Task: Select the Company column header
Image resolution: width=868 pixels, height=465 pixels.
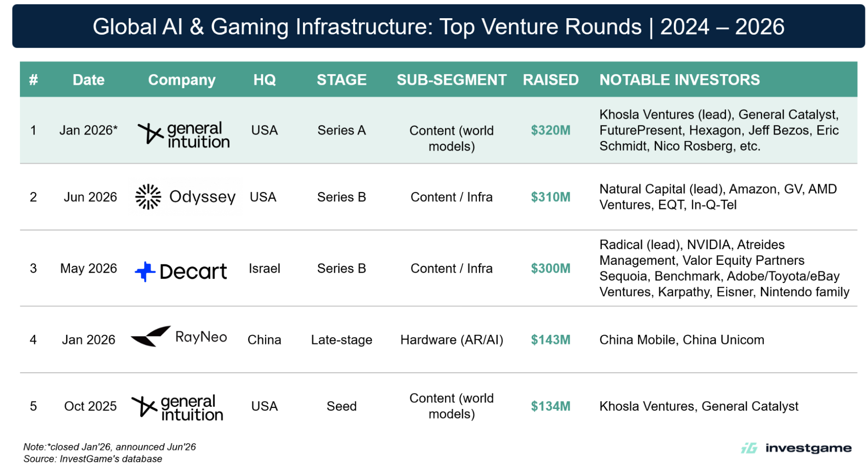Action: coord(182,80)
